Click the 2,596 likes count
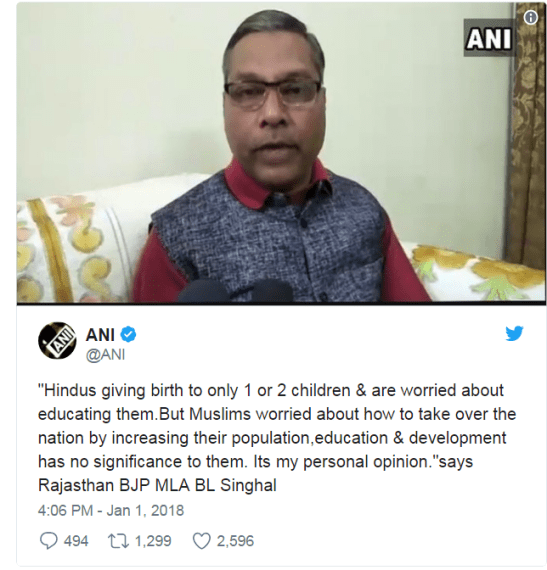 coord(235,541)
